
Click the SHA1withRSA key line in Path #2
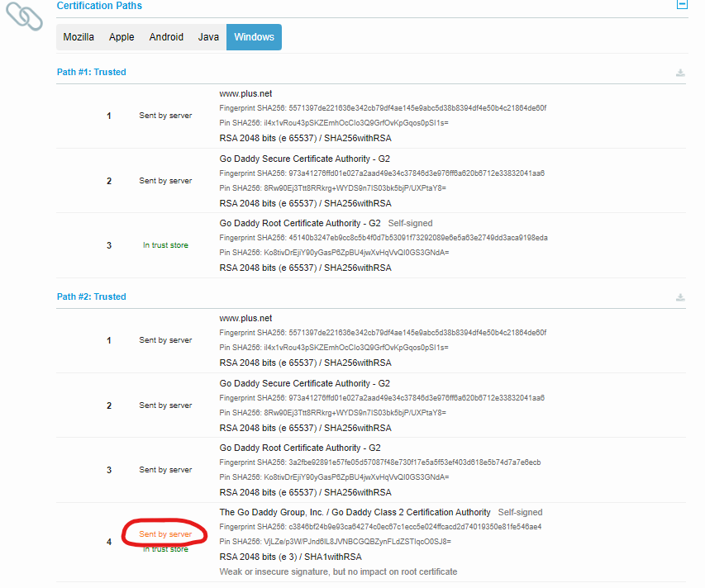point(290,557)
